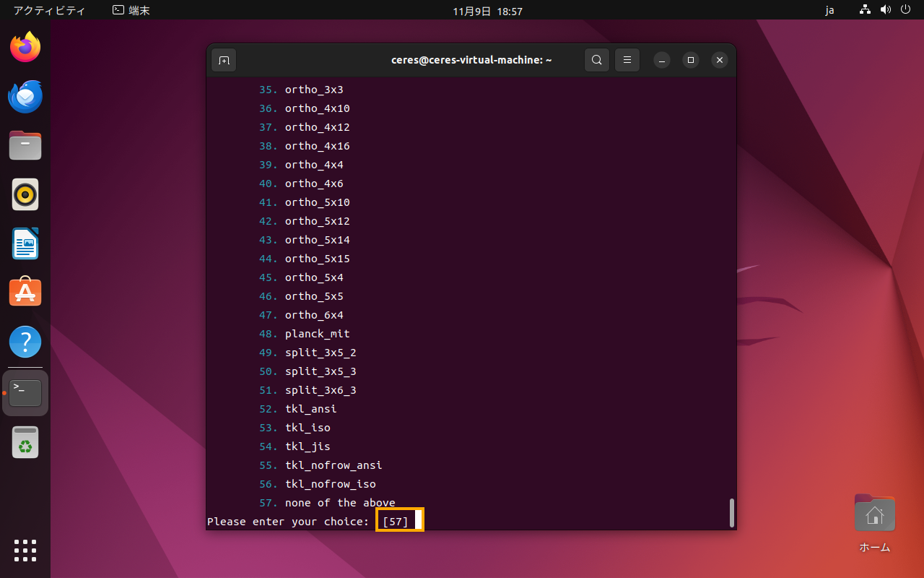Open LibreOffice Writer from dock
The height and width of the screenshot is (578, 924).
25,243
